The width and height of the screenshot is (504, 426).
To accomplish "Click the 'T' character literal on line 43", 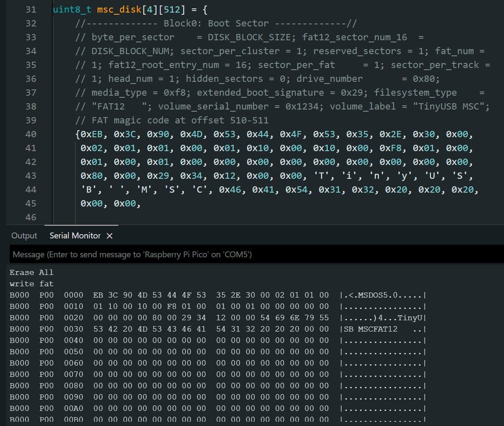I will pyautogui.click(x=321, y=176).
